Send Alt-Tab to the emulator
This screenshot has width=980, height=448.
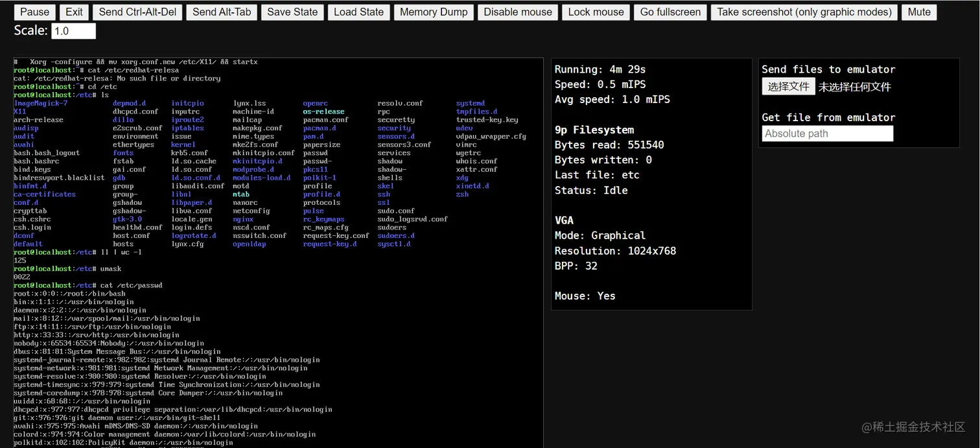pos(222,12)
